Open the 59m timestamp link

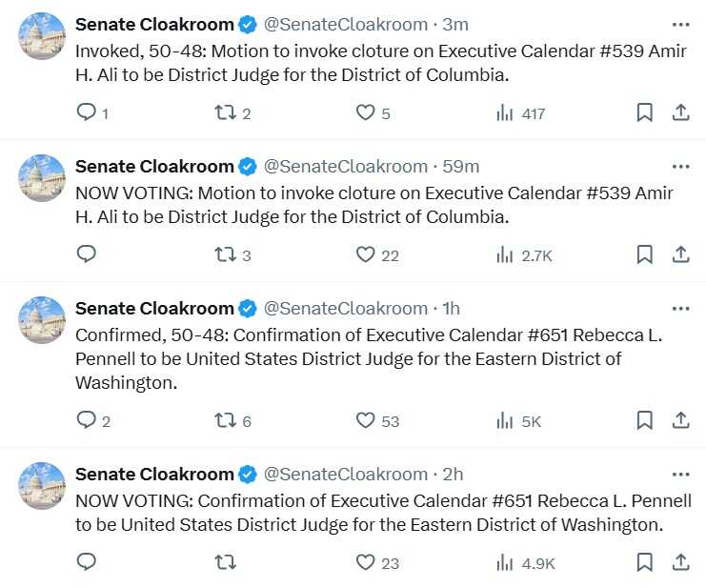click(x=461, y=166)
